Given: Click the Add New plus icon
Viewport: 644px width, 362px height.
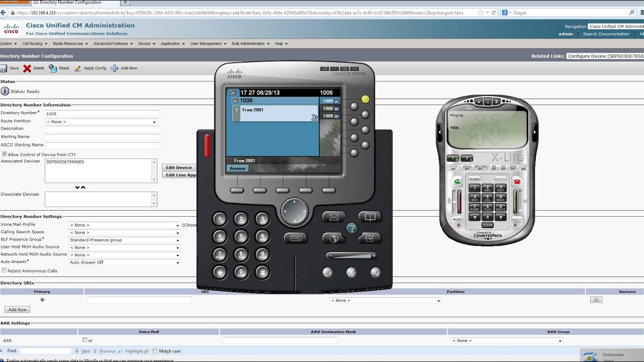Looking at the screenshot, I should coord(114,68).
